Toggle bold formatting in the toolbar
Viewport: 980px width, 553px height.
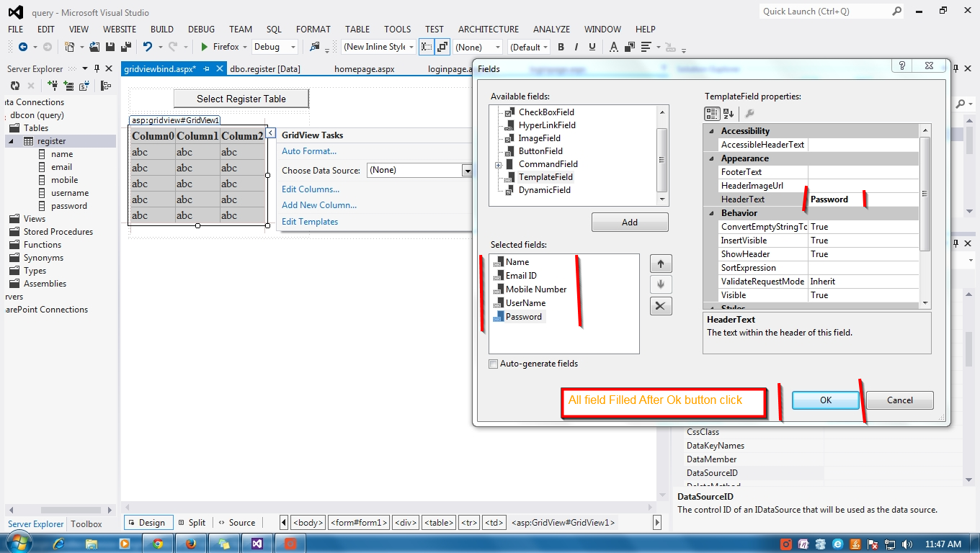click(x=561, y=47)
